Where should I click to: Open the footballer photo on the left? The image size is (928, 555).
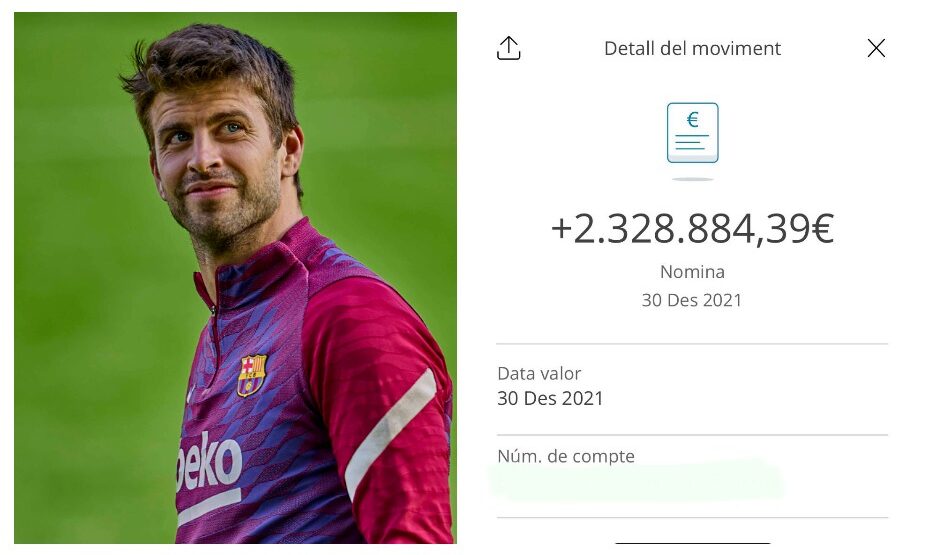pos(235,277)
